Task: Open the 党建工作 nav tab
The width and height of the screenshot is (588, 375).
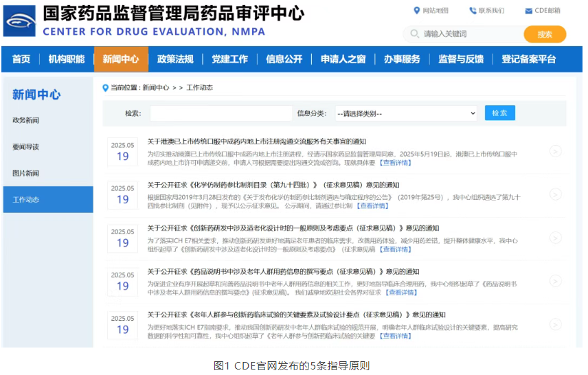Action: [x=230, y=59]
